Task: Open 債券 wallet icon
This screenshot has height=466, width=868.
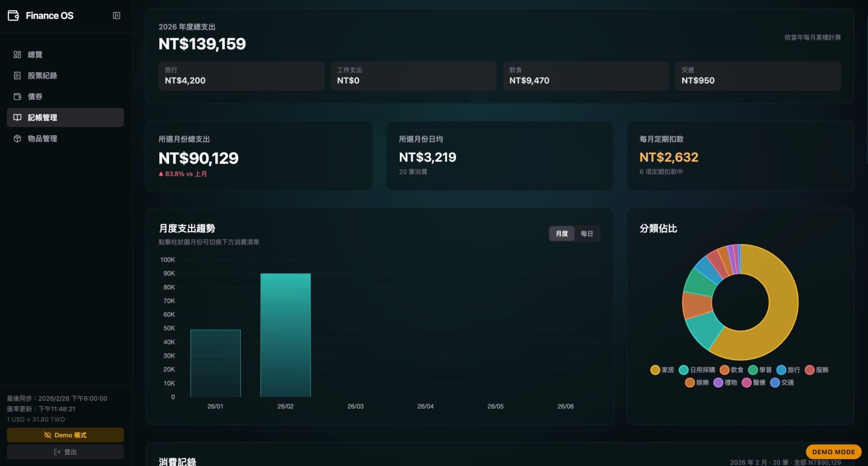Action: click(x=17, y=97)
